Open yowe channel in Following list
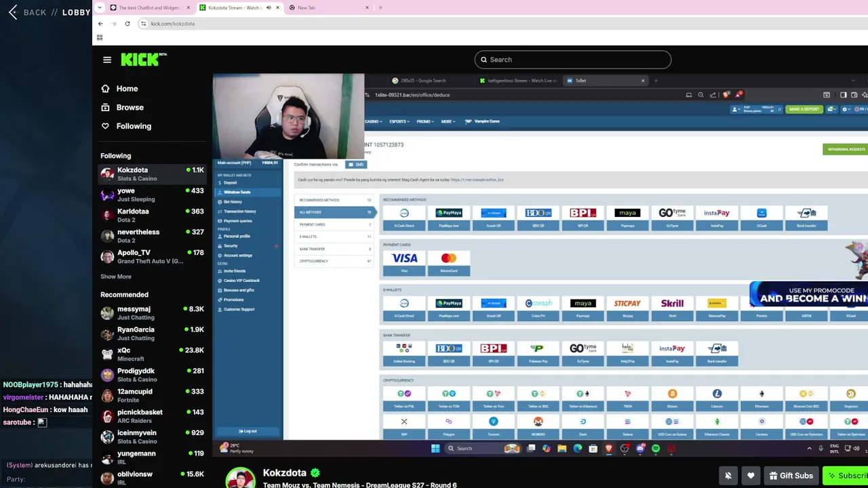 [x=152, y=195]
